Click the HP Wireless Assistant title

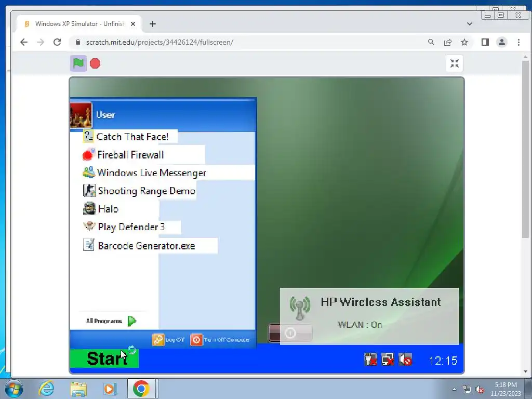point(381,302)
